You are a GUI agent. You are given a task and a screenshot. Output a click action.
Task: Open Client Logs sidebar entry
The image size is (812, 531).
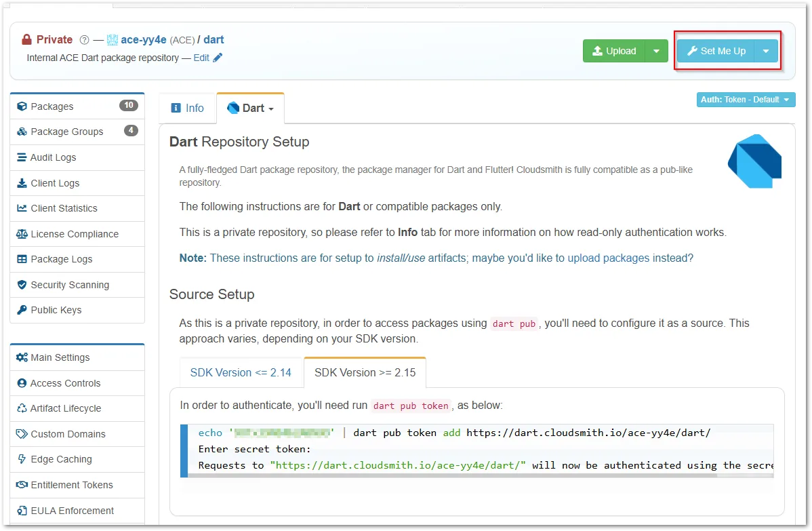pyautogui.click(x=77, y=183)
